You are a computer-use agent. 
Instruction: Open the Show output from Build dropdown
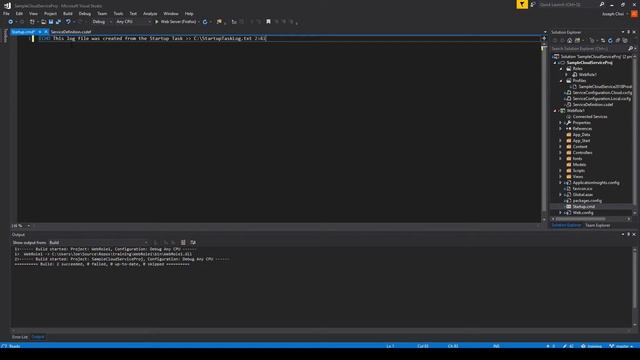[x=99, y=242]
